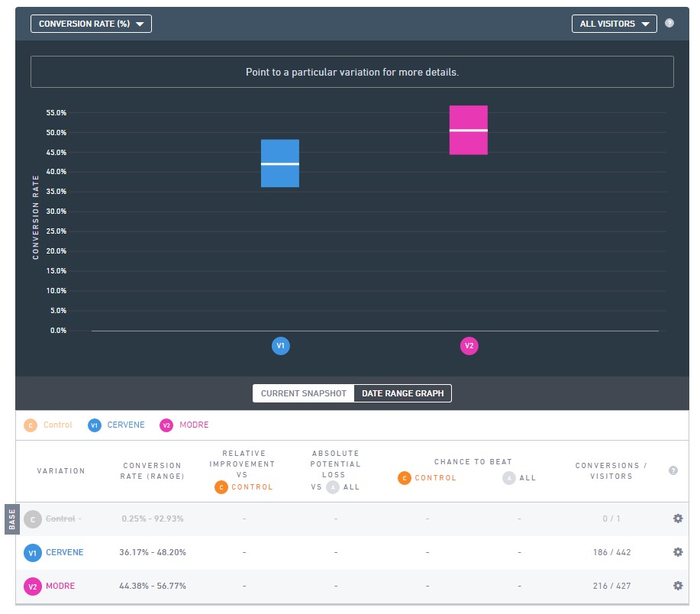This screenshot has width=700, height=614.
Task: Click V1 badge below the chart
Action: [281, 346]
